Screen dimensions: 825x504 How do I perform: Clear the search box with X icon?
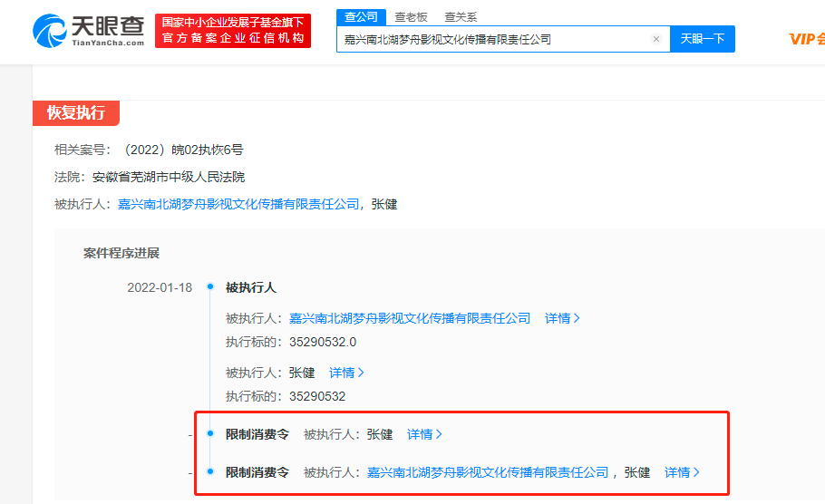tap(656, 39)
